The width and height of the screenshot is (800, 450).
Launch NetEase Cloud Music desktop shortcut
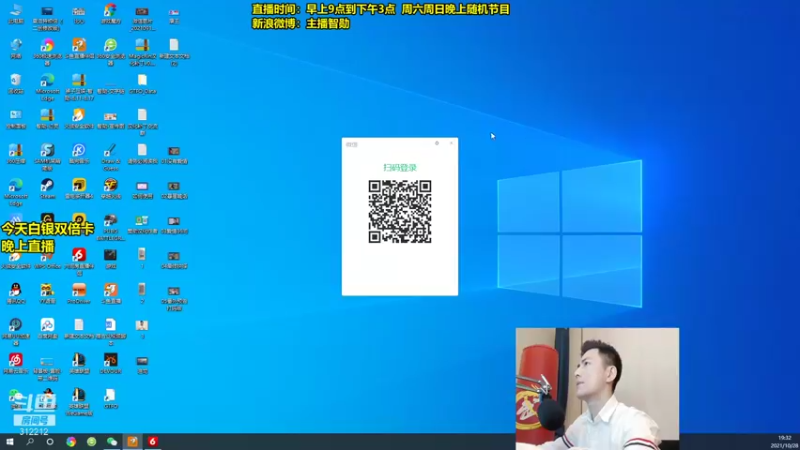coord(16,363)
